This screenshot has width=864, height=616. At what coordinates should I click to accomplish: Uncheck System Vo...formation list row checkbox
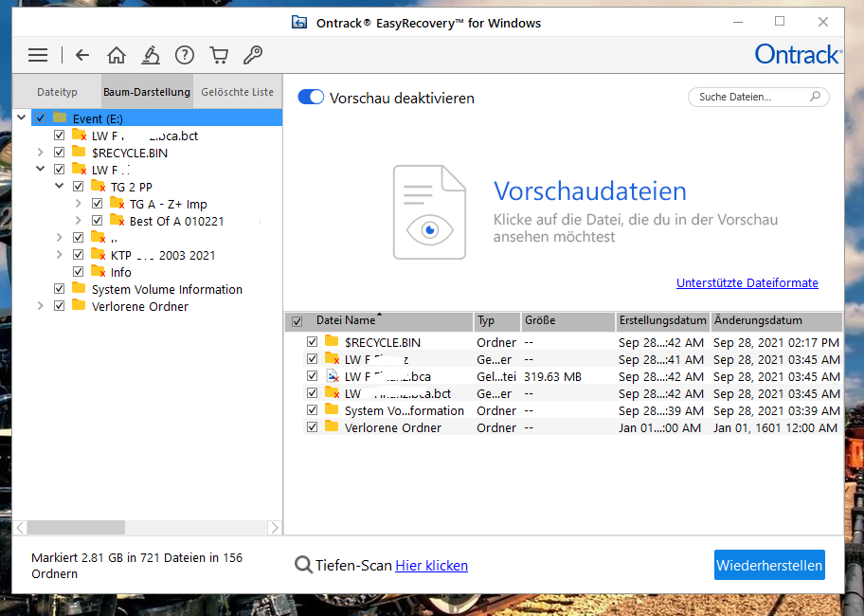point(312,410)
